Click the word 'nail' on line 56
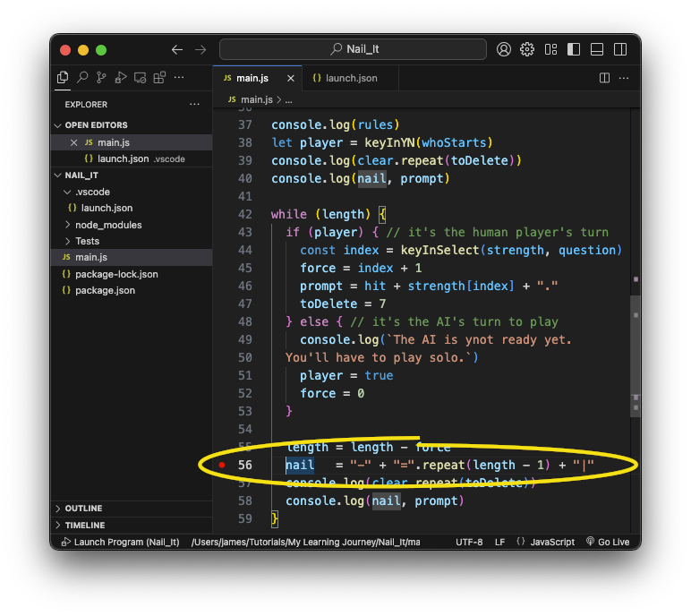The height and width of the screenshot is (616, 691). pos(300,465)
